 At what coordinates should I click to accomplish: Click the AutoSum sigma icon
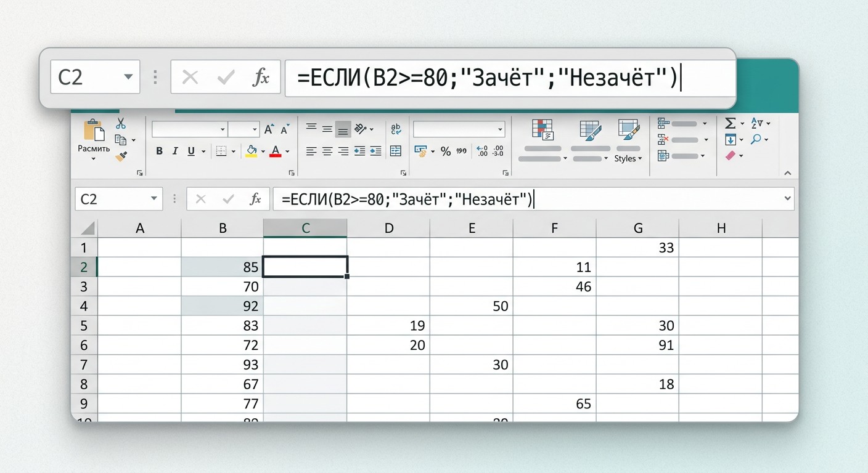click(731, 123)
